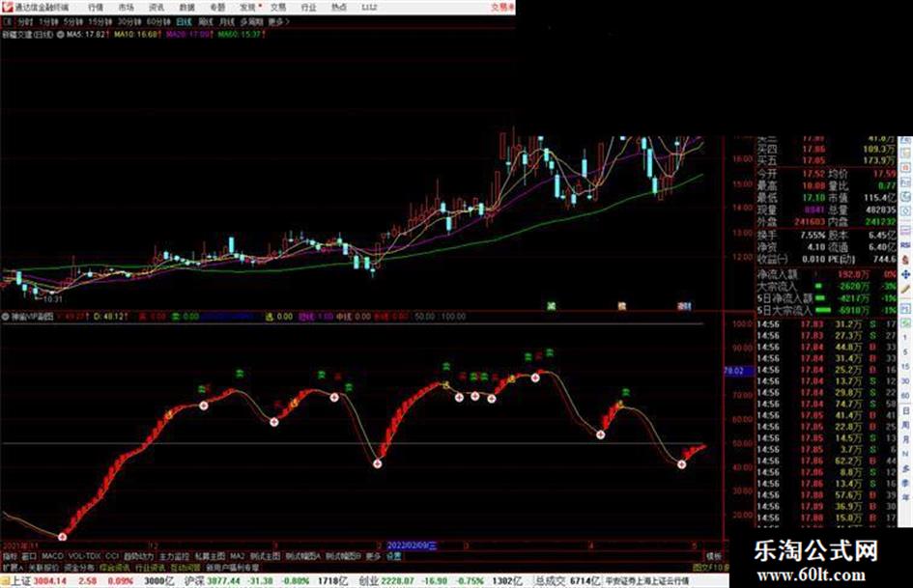Image resolution: width=913 pixels, height=588 pixels.
Task: Click the round icon before MA5 label
Action: pos(60,35)
